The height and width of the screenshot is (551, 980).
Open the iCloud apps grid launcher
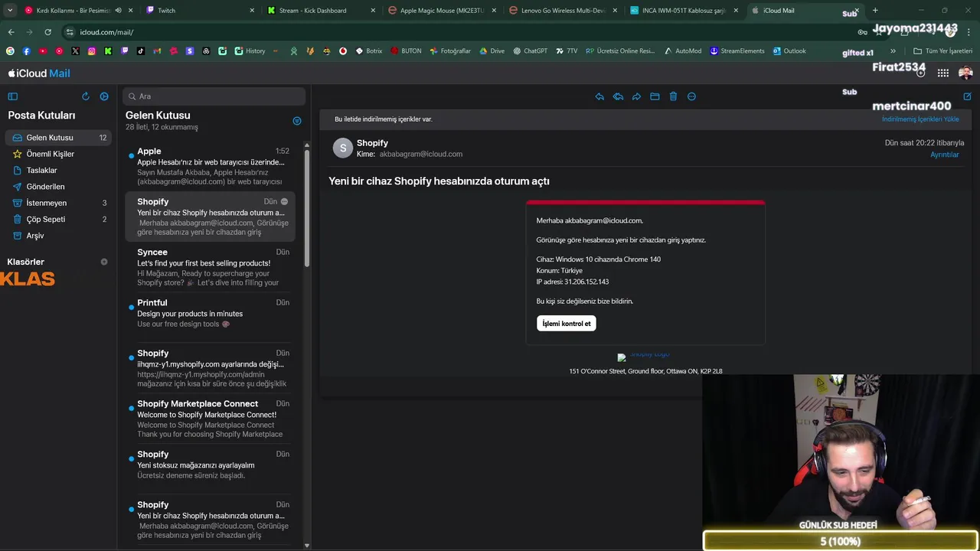click(x=943, y=73)
